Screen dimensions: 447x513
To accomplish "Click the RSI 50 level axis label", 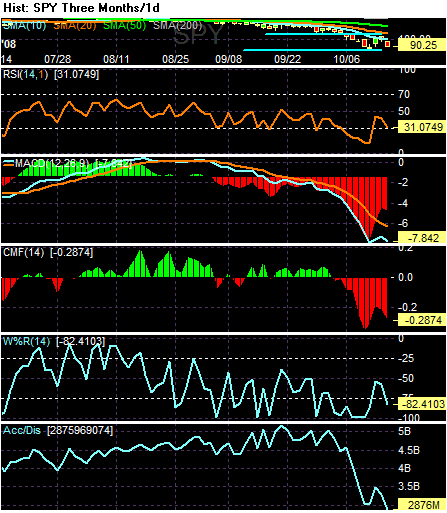I will (x=404, y=111).
